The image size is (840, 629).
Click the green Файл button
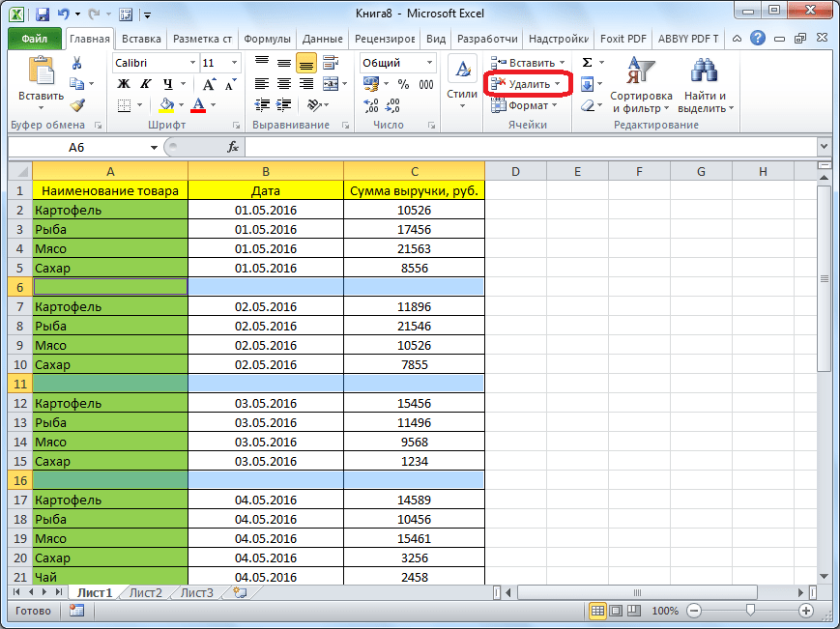coord(35,39)
